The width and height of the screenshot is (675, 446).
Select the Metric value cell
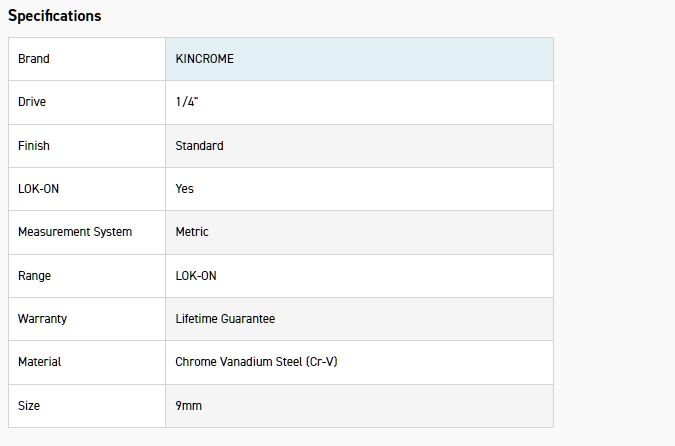click(x=192, y=232)
